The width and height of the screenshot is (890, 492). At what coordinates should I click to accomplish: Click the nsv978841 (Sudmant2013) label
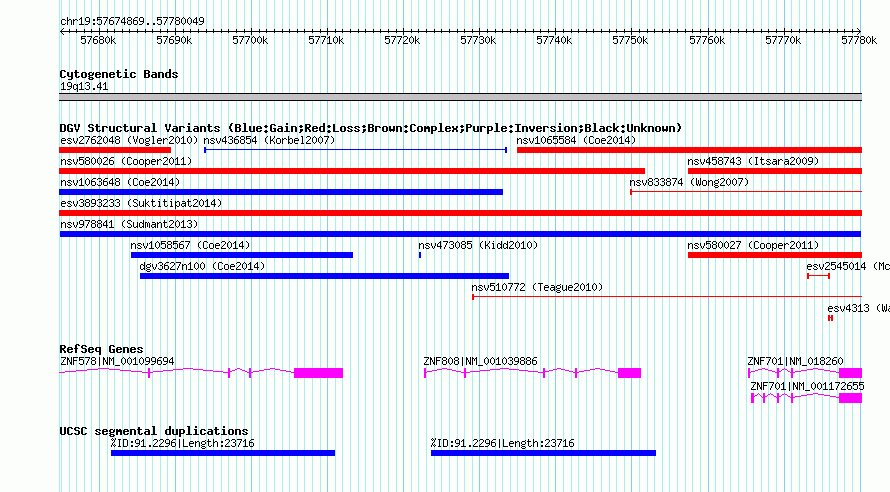[129, 224]
